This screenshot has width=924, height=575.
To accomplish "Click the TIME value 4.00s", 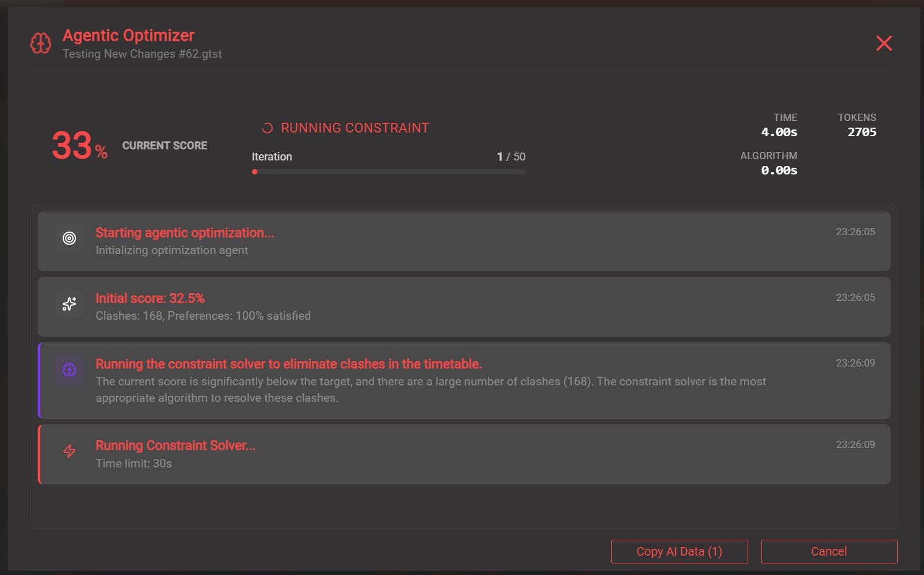I will click(x=779, y=132).
